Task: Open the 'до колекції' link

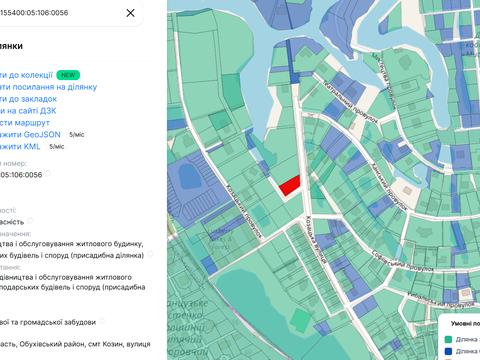Action: (x=26, y=75)
